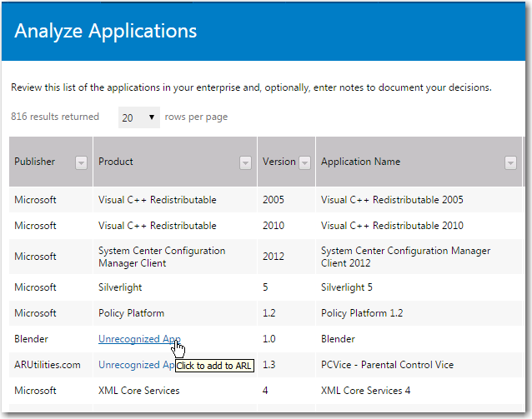Select Microsoft publisher in Policy Platform row
This screenshot has height=419, width=532.
(x=35, y=313)
